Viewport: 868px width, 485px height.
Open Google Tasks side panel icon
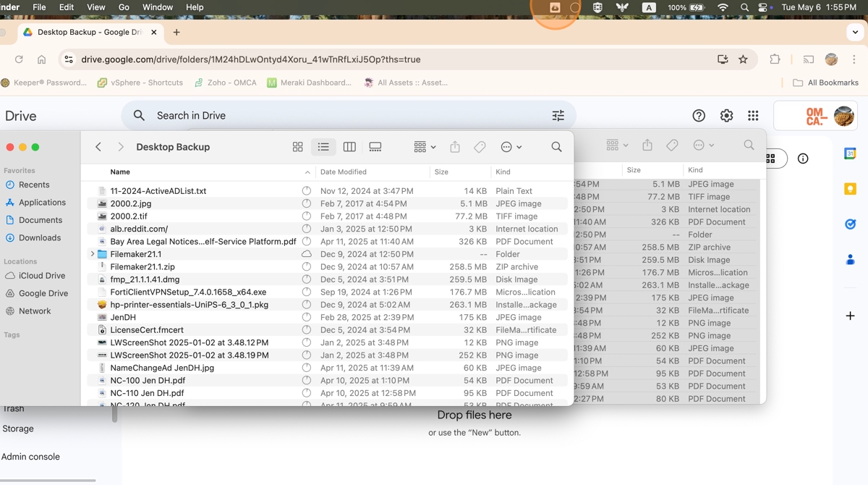tap(850, 224)
